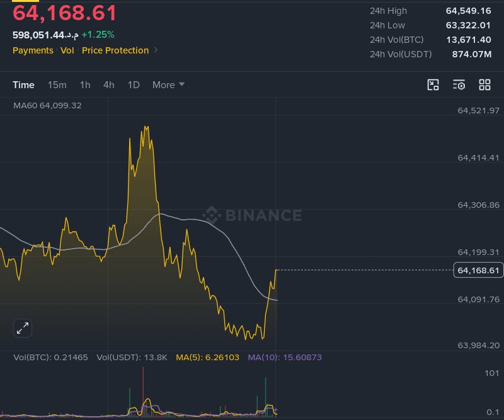This screenshot has width=504, height=420.
Task: Expand tags with the chevron arrow
Action: [156, 50]
